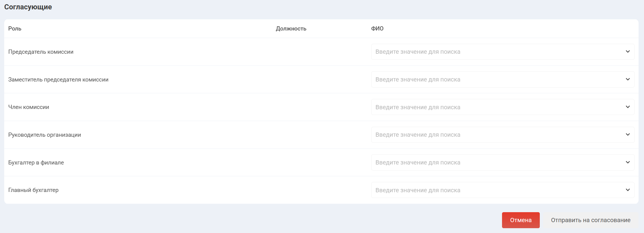Select the Главный бухгалтер role label
Screen dimensions: 644x233
[x=33, y=190]
